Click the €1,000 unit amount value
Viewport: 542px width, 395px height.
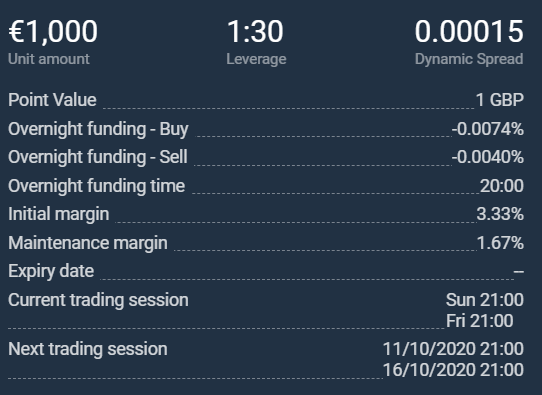pyautogui.click(x=53, y=32)
